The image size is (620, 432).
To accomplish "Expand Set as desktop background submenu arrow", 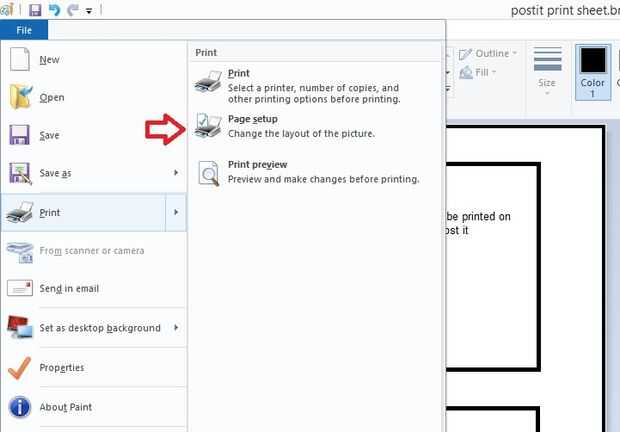I will click(176, 328).
